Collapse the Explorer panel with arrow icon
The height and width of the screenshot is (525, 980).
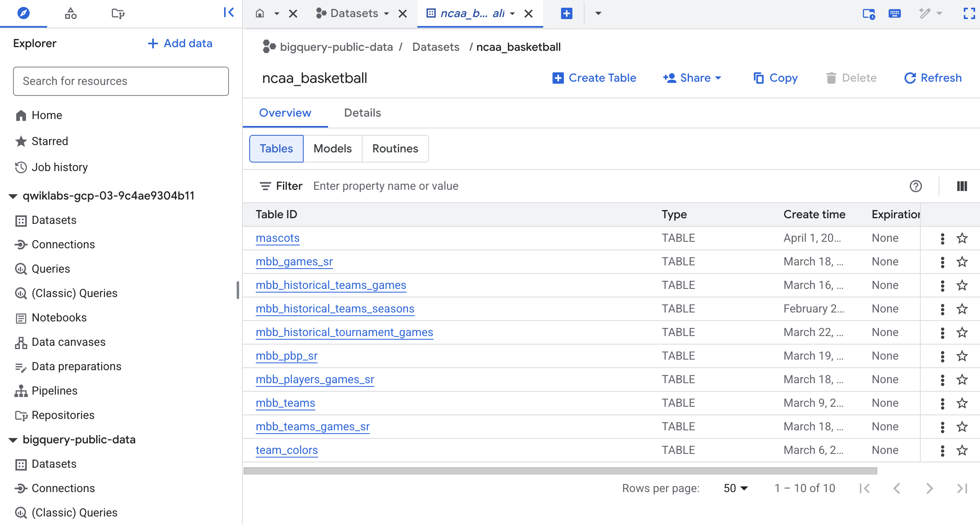point(229,13)
